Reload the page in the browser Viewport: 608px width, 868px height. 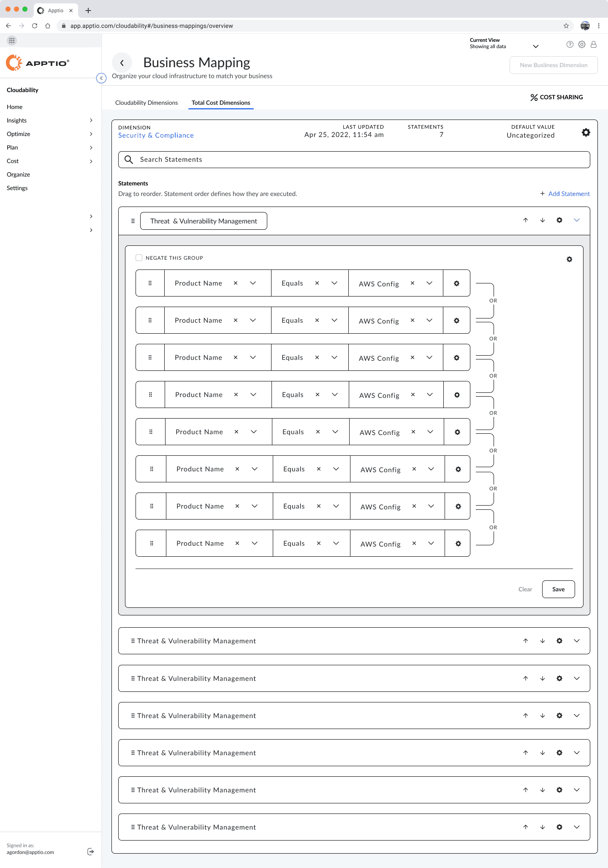pos(35,26)
